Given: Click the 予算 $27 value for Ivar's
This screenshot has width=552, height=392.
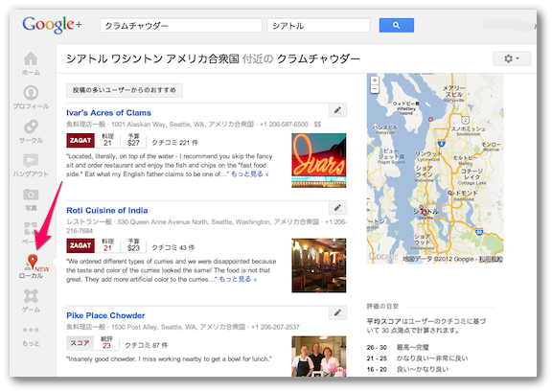Looking at the screenshot, I should [133, 140].
